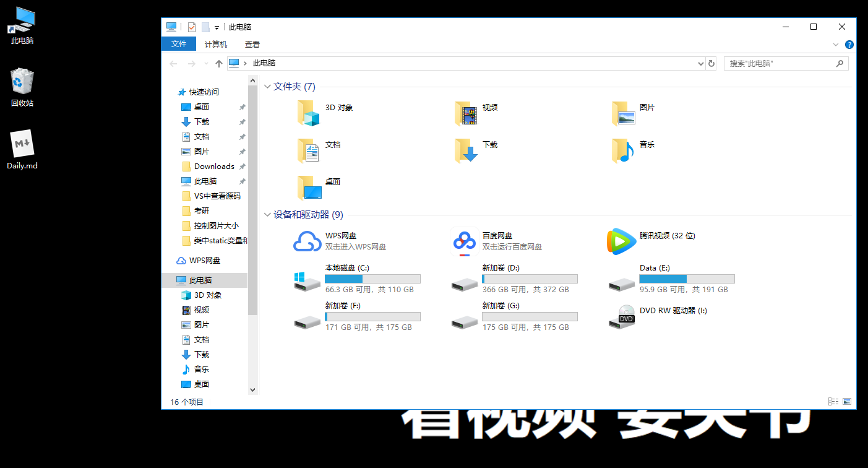Select the 百度网盘 drive icon
Viewport: 868px width, 468px height.
pyautogui.click(x=465, y=241)
